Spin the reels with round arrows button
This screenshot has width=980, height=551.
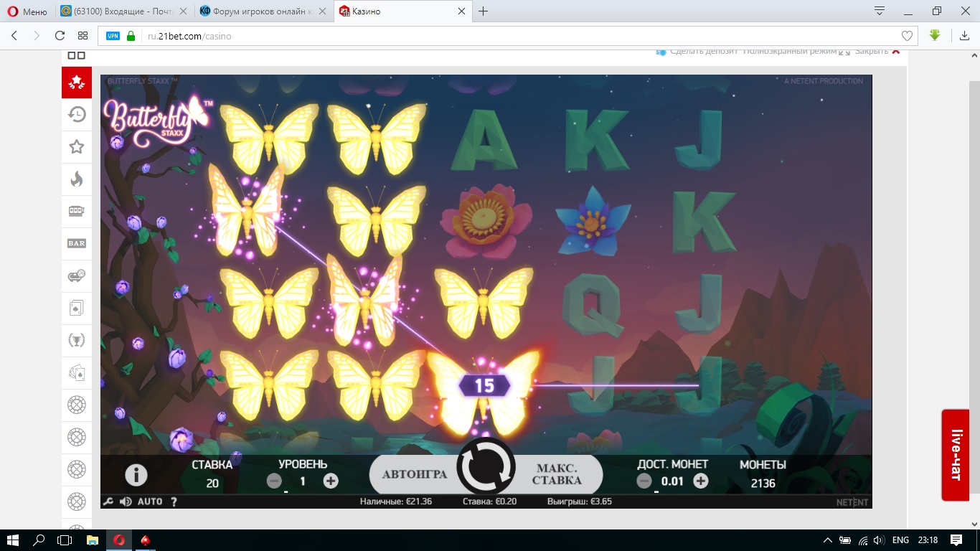(486, 467)
